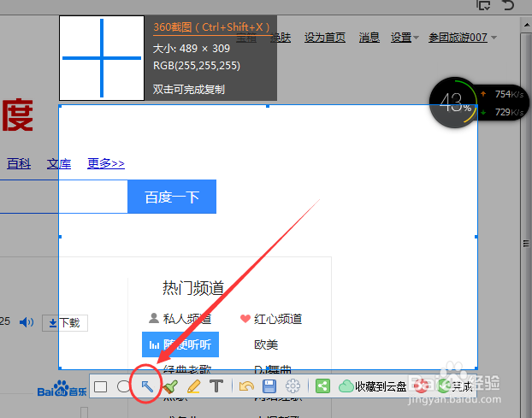This screenshot has height=418, width=532.
Task: Select the green brush tool
Action: [170, 386]
